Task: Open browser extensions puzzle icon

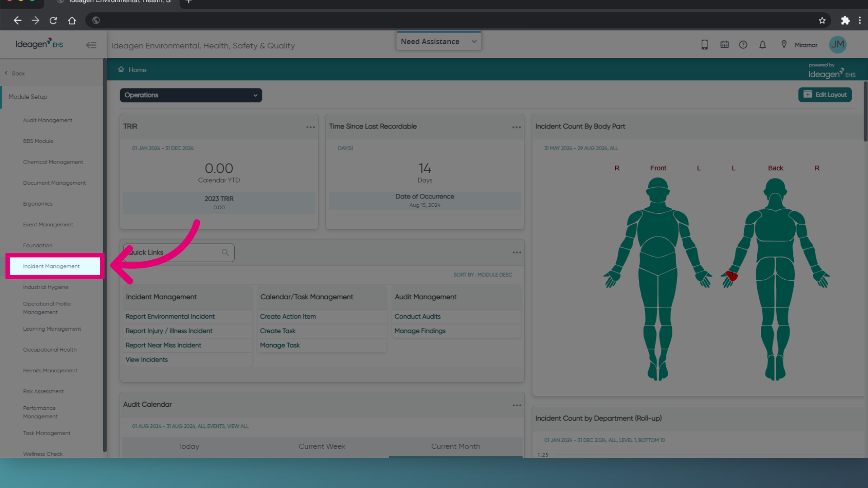Action: (x=845, y=20)
